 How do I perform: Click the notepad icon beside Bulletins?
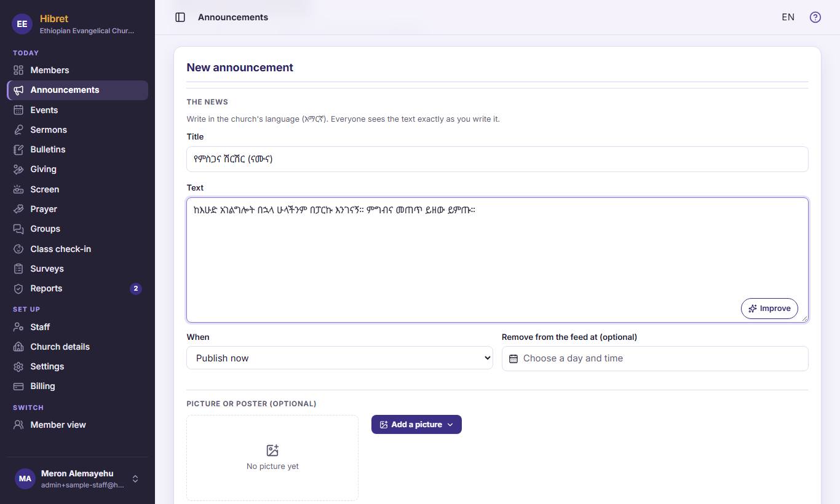point(18,149)
